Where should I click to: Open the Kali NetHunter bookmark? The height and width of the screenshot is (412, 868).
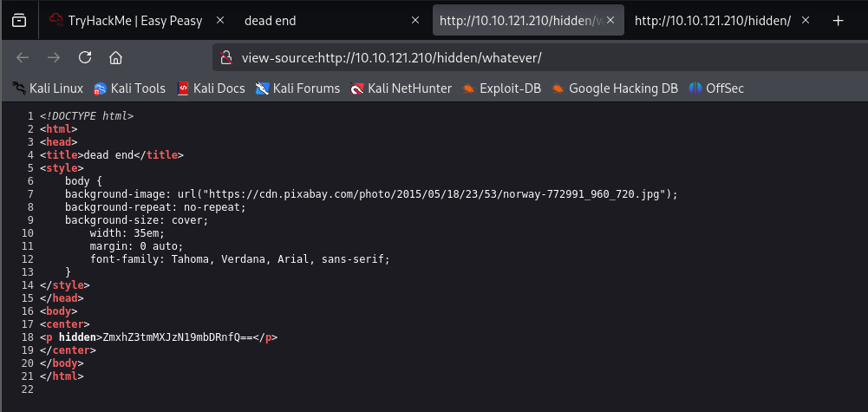400,88
